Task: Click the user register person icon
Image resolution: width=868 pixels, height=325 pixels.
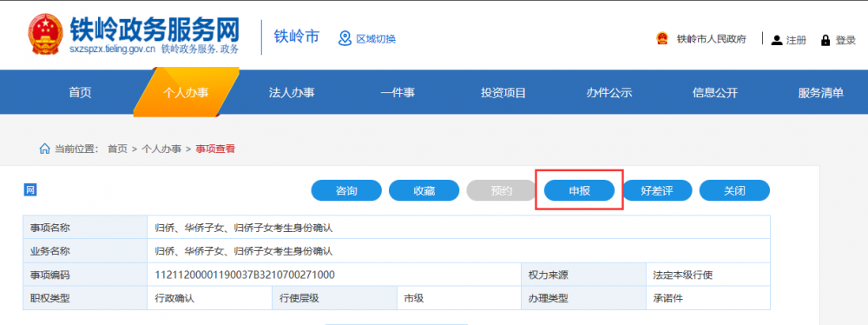Action: [777, 40]
